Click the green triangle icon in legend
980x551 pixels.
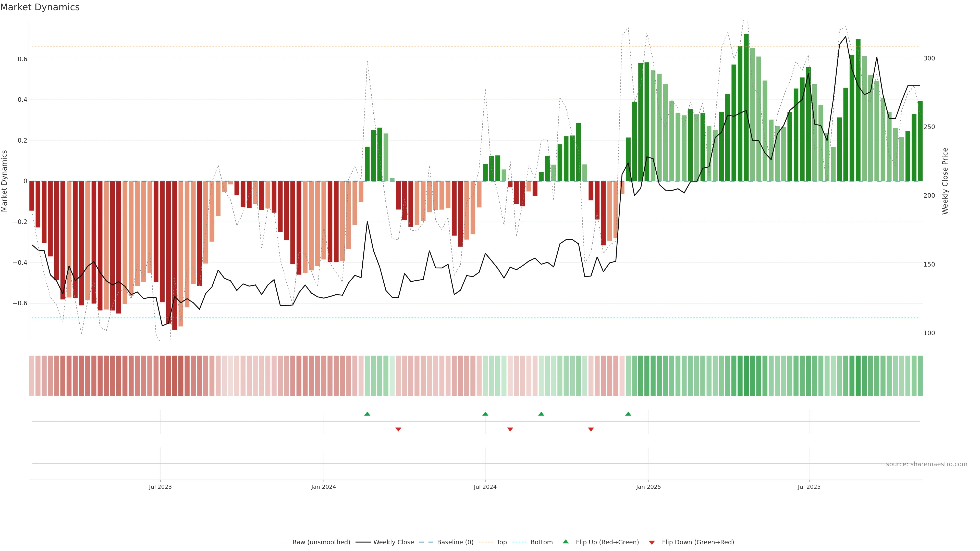click(566, 542)
